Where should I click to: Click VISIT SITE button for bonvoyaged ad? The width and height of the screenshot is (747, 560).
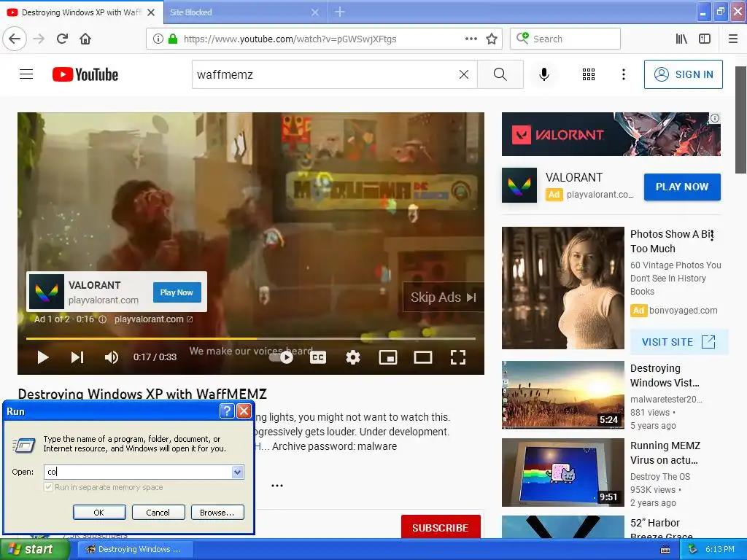coord(678,342)
